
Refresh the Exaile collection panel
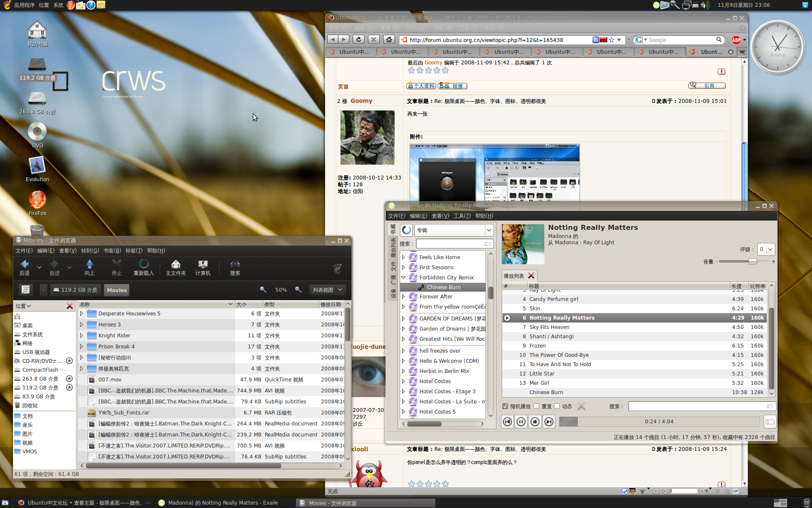point(406,230)
